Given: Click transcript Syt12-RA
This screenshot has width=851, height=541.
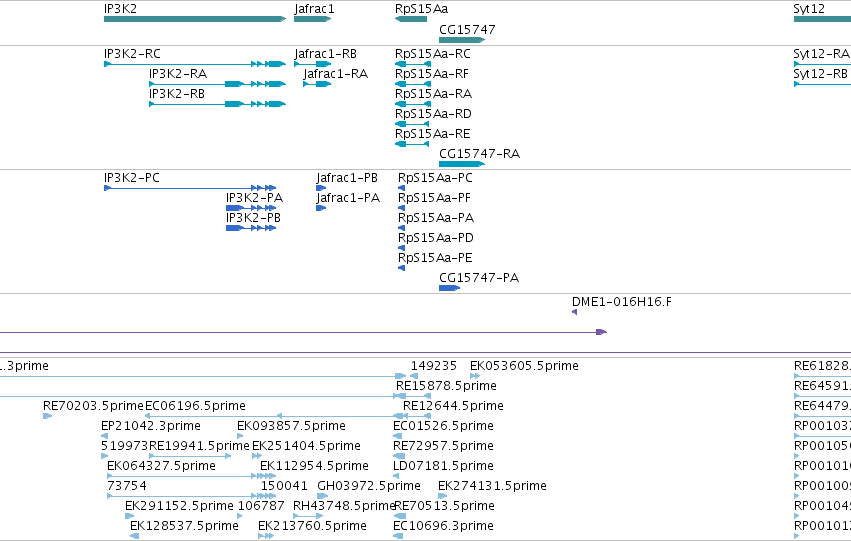Looking at the screenshot, I should click(x=822, y=64).
